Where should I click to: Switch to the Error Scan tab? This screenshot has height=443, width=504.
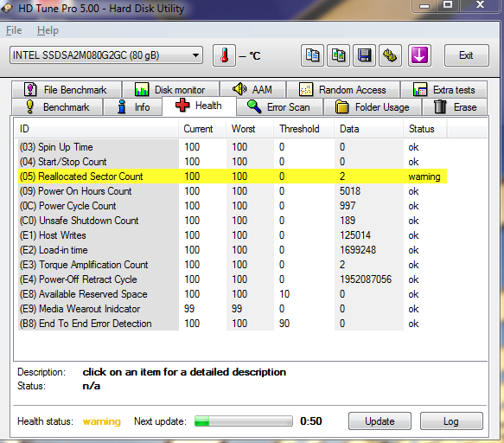click(x=279, y=106)
